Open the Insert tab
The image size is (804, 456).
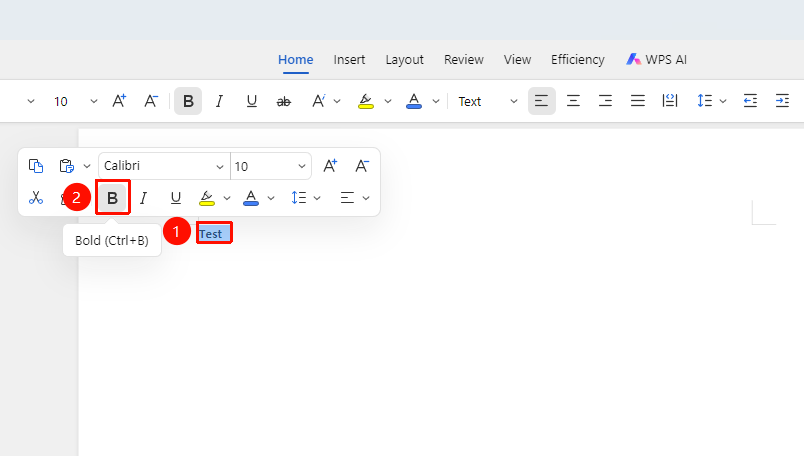pyautogui.click(x=349, y=60)
